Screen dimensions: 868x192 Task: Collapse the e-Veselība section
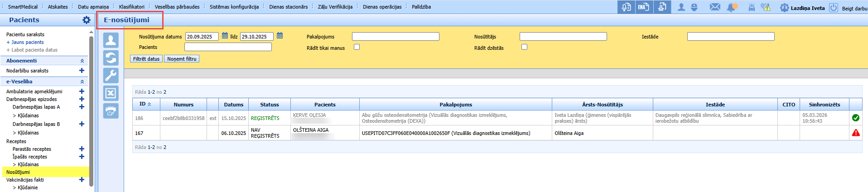[82, 82]
